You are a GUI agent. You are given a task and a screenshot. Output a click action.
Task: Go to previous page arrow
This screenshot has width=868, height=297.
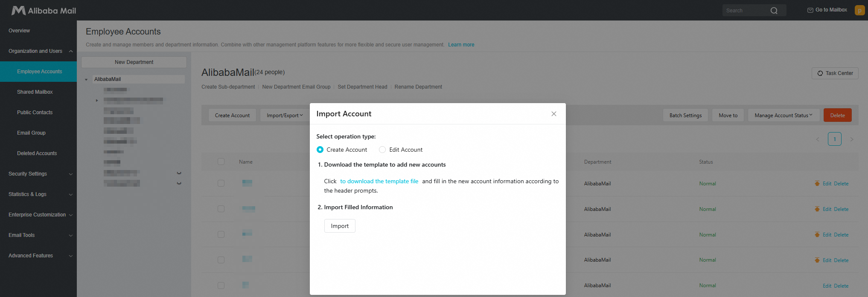[x=818, y=139]
